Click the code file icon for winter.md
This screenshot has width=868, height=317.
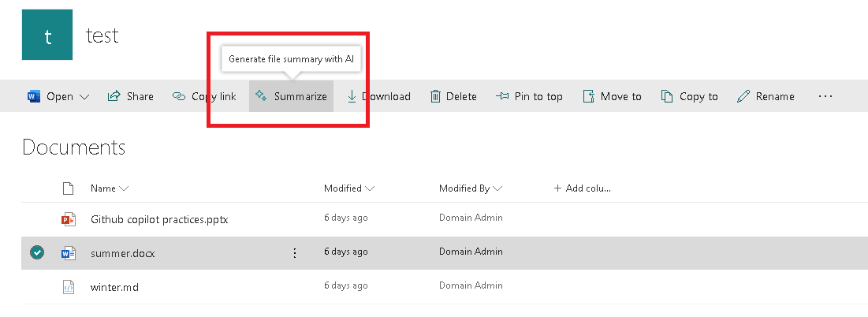(68, 287)
